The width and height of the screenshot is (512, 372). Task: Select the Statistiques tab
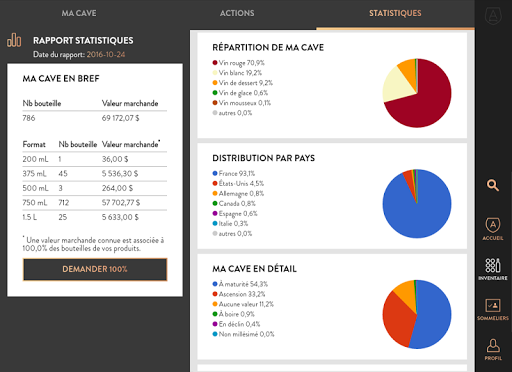coord(395,13)
